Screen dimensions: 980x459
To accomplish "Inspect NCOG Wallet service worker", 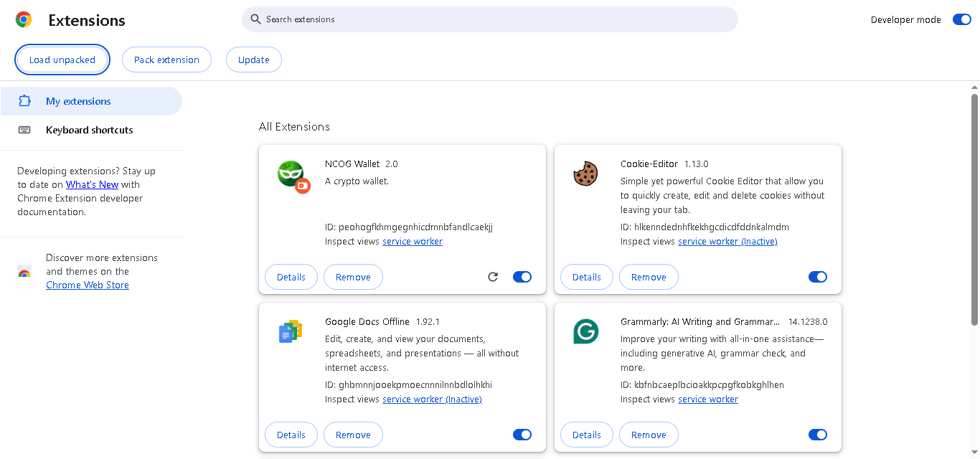I will [413, 242].
